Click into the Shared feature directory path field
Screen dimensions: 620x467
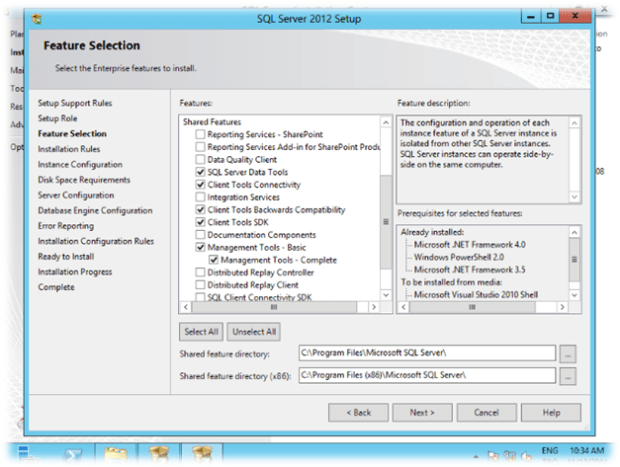[425, 353]
